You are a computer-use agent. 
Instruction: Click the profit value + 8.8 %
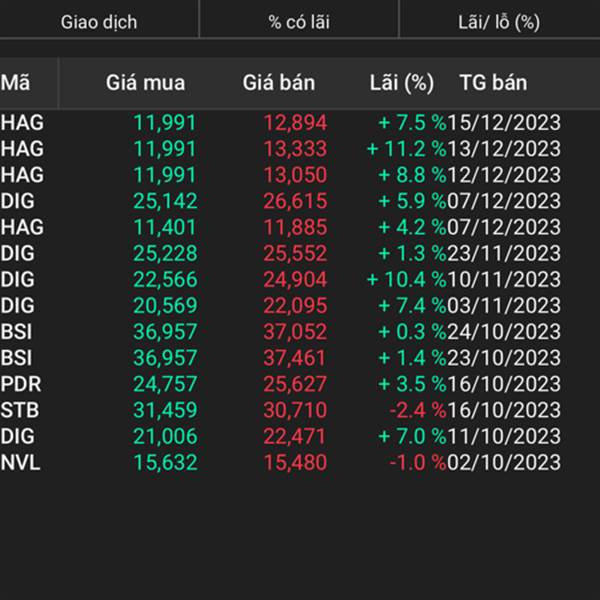412,175
